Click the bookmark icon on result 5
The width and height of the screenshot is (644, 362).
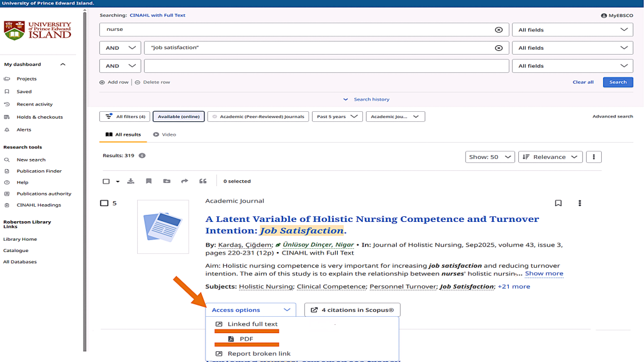click(558, 203)
